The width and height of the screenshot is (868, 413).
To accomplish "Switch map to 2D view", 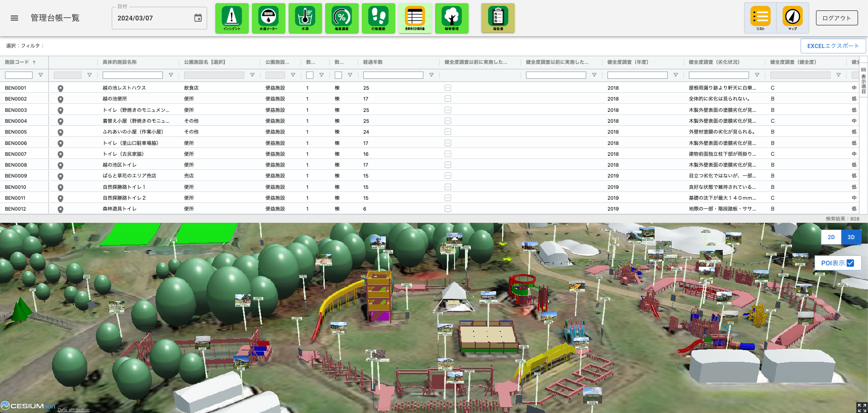I will [x=831, y=237].
